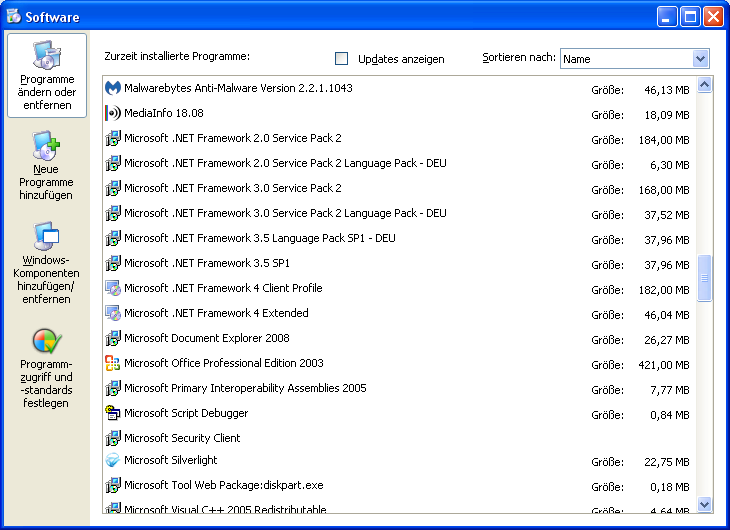
Task: Click the size value '22,75 MB'
Action: point(667,462)
